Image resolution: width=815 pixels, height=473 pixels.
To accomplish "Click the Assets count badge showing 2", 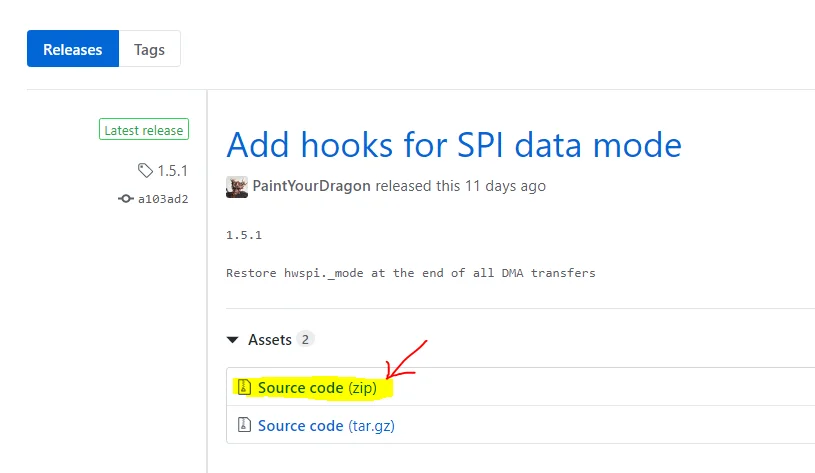I will (305, 339).
